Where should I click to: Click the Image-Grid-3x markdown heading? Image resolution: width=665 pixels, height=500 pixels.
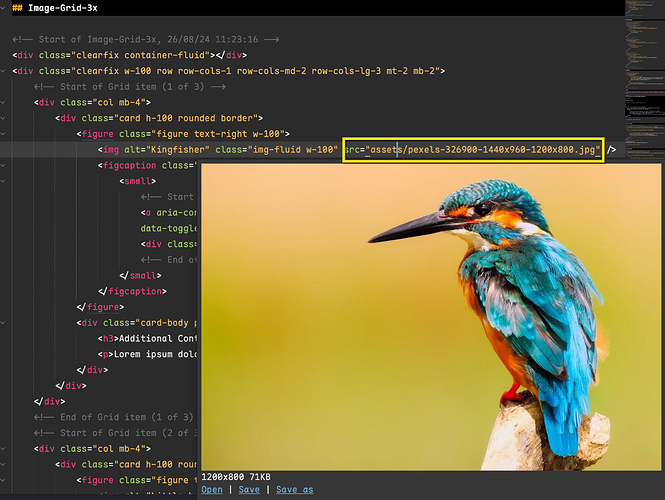click(x=60, y=8)
